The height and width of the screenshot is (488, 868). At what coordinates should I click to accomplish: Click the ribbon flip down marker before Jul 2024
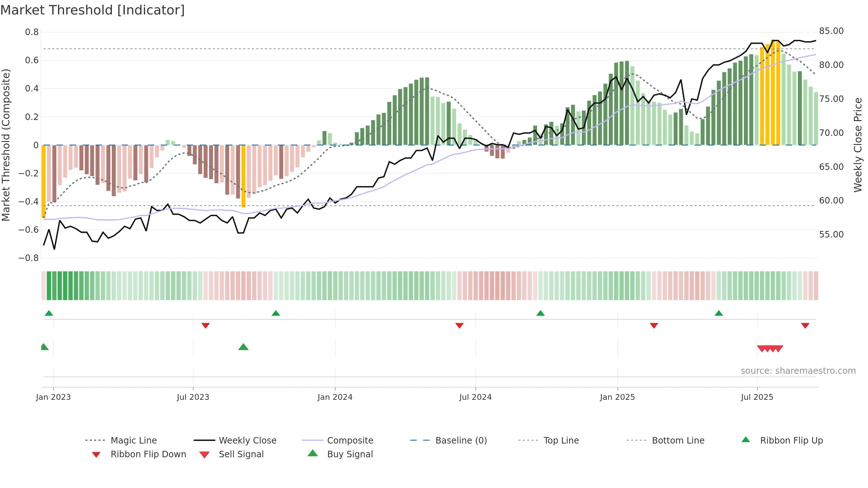pyautogui.click(x=459, y=326)
